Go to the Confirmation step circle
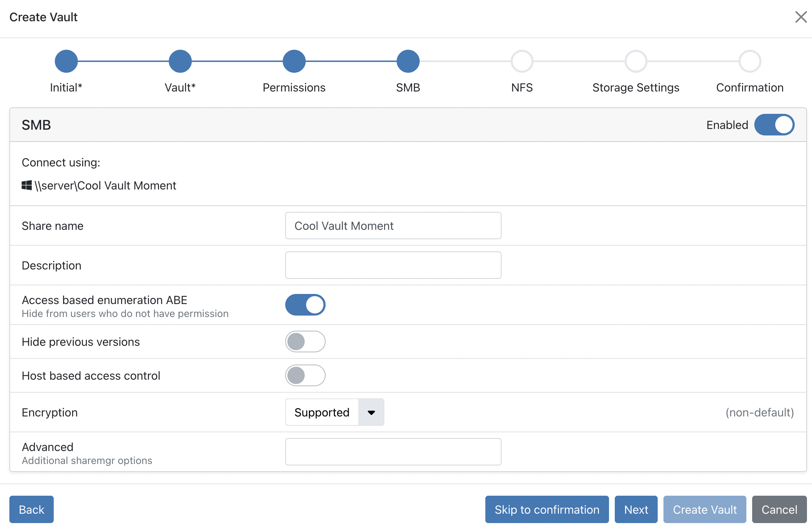This screenshot has width=812, height=531. click(x=750, y=61)
